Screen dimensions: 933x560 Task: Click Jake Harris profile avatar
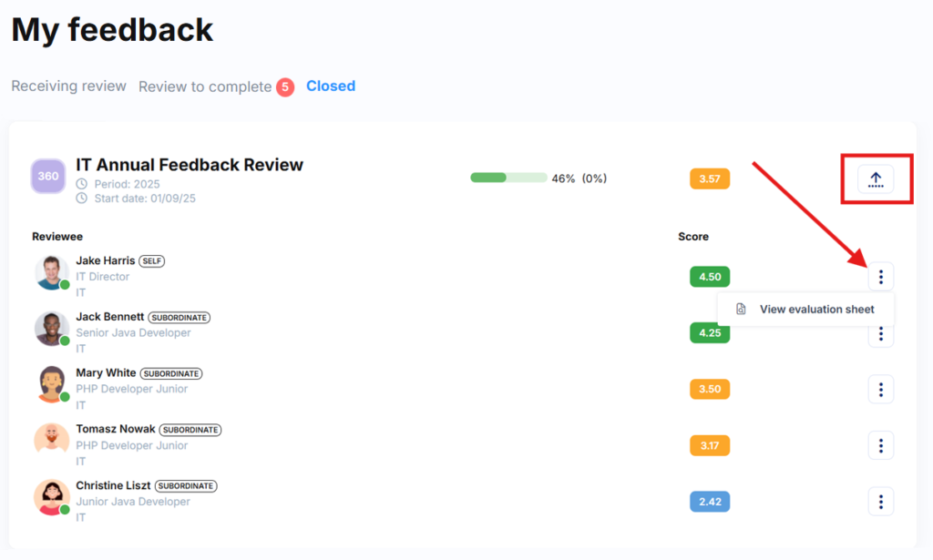[52, 272]
